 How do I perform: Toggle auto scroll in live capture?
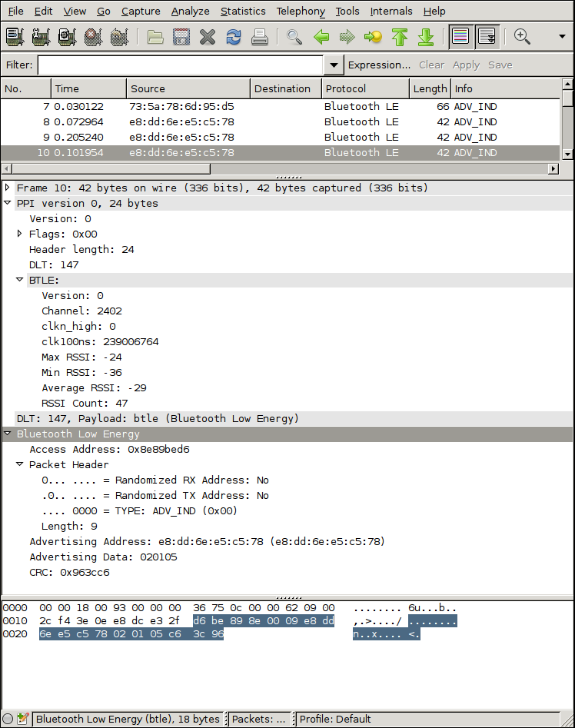tap(487, 37)
